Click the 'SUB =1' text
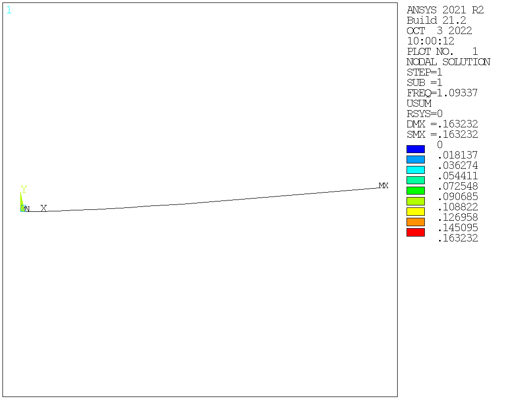This screenshot has width=532, height=400. [424, 82]
